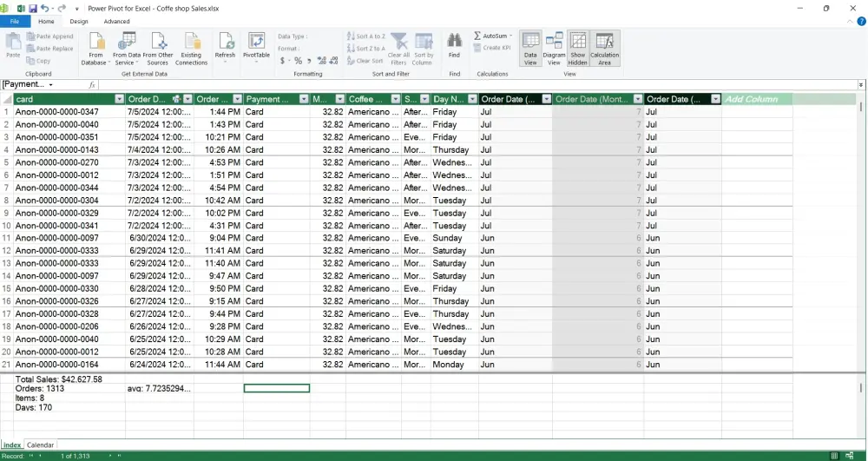868x461 pixels.
Task: Click the formula bar input field
Action: (477, 85)
